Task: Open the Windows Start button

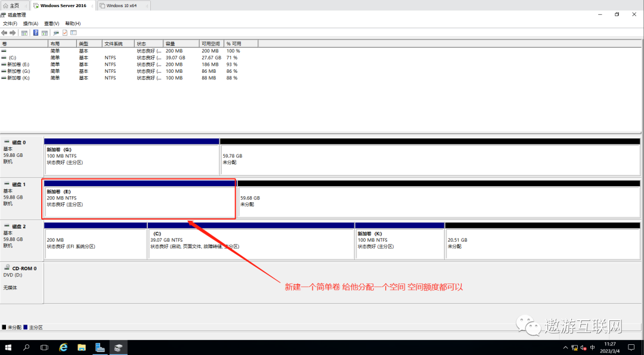Action: [x=8, y=348]
